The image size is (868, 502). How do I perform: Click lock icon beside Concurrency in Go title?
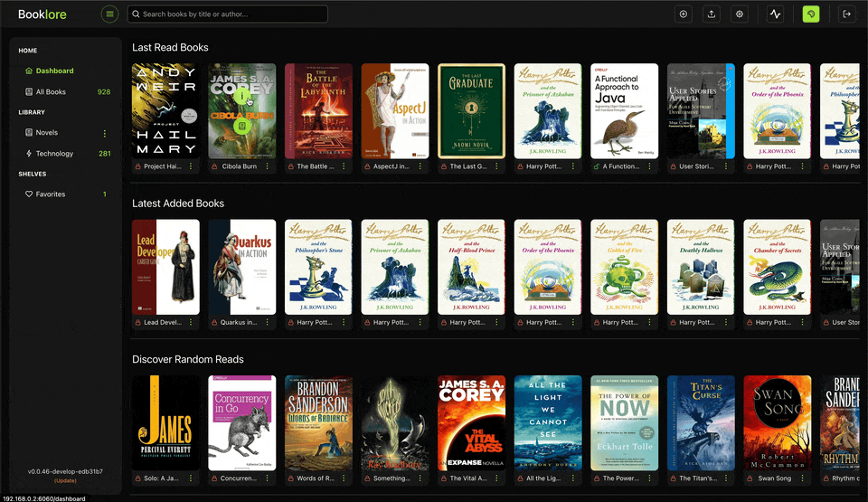tap(214, 478)
